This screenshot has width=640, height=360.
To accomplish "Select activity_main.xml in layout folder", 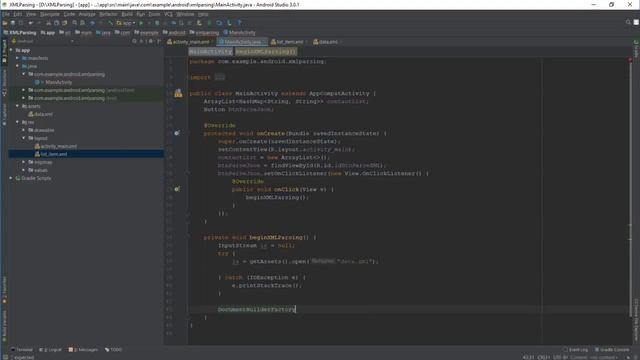I will click(56, 146).
